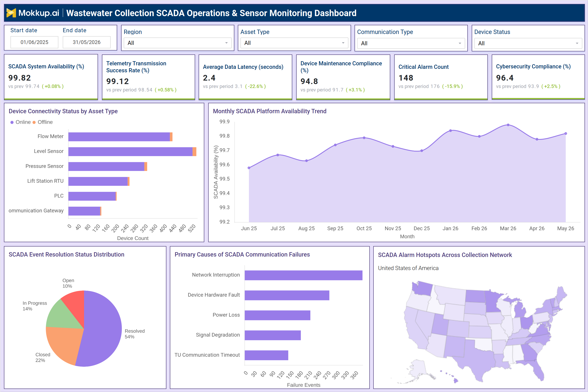This screenshot has width=588, height=392.
Task: Select Device Maintenance Compliance card
Action: point(343,77)
